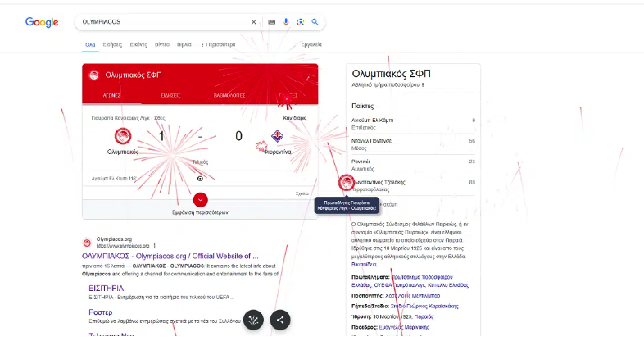This screenshot has height=355, width=644.
Task: Open the Ροστερ sitelink
Action: tap(101, 312)
